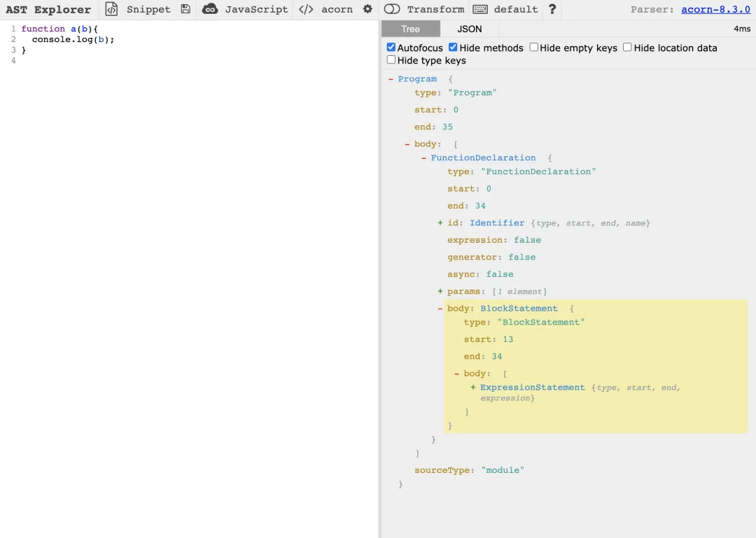The height and width of the screenshot is (538, 756).
Task: Click the acorn parser code brackets icon
Action: [306, 9]
